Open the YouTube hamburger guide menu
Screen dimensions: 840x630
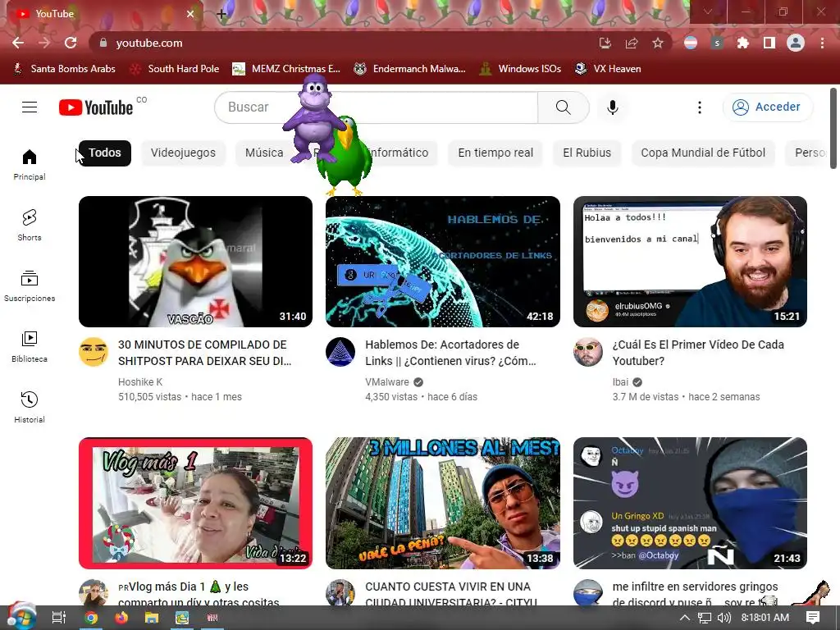pos(30,107)
